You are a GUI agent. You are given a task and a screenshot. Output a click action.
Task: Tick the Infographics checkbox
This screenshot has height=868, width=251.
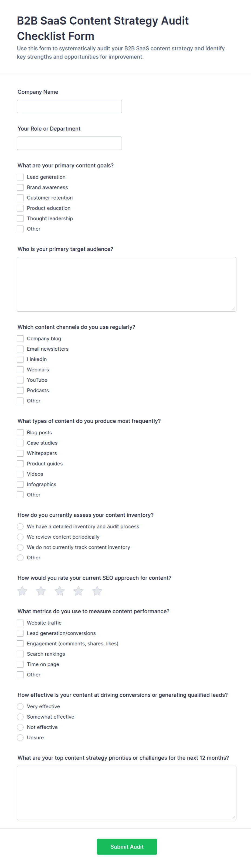[x=20, y=484]
